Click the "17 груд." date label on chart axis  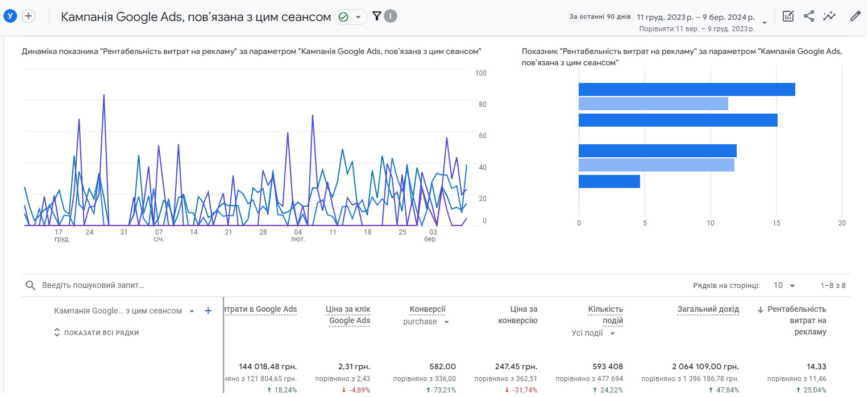[x=62, y=236]
